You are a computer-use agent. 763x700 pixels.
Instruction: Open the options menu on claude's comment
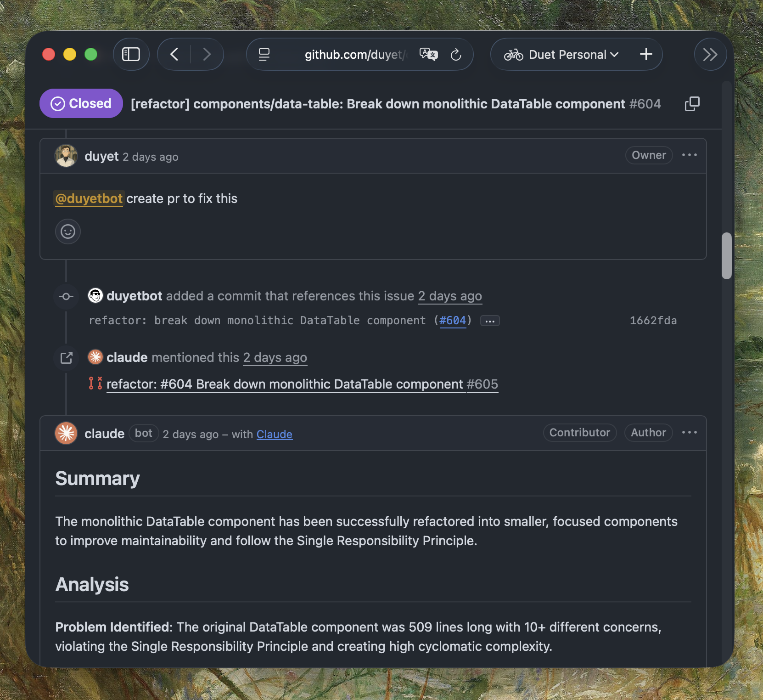click(690, 432)
